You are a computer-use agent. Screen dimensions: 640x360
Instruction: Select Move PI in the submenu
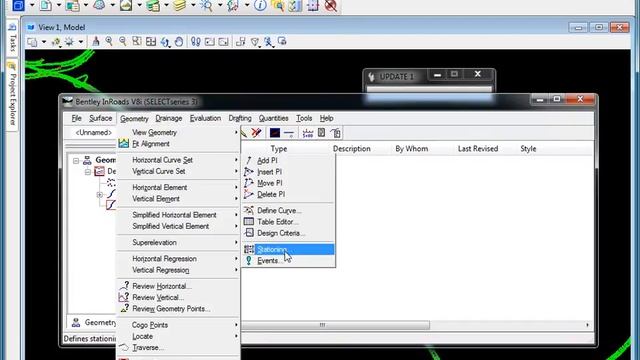pyautogui.click(x=289, y=183)
